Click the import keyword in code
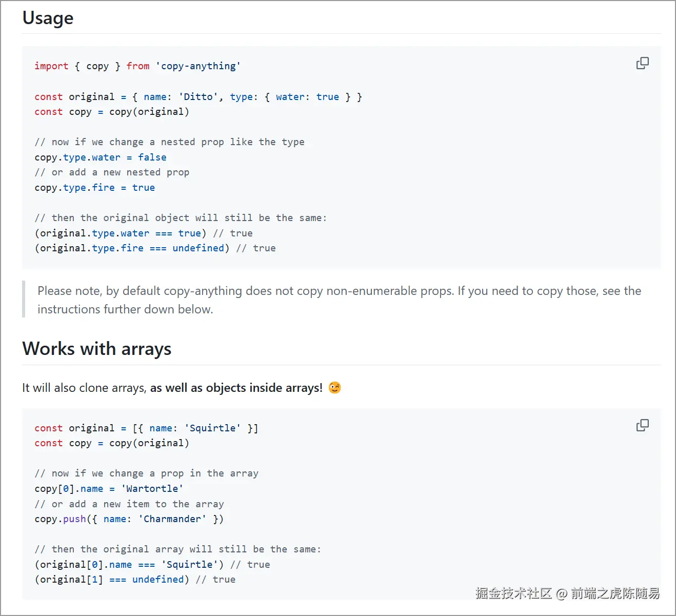The width and height of the screenshot is (676, 616). coord(51,66)
